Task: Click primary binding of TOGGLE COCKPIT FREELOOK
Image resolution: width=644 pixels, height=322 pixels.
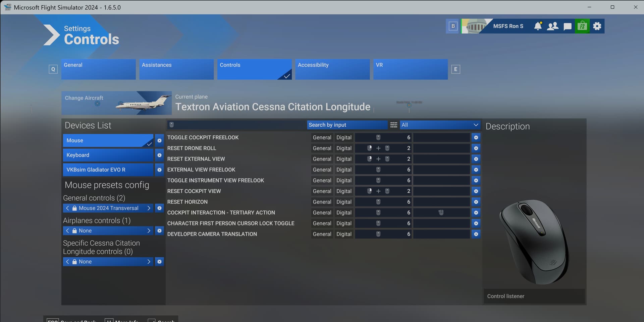Action: pyautogui.click(x=383, y=137)
